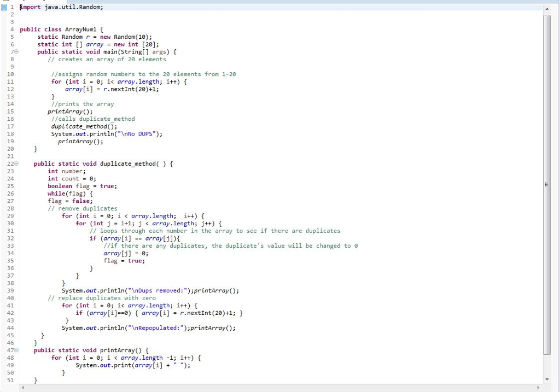560x392 pixels.
Task: Click the horizontal scrollbar left arrow
Action: (x=22, y=387)
